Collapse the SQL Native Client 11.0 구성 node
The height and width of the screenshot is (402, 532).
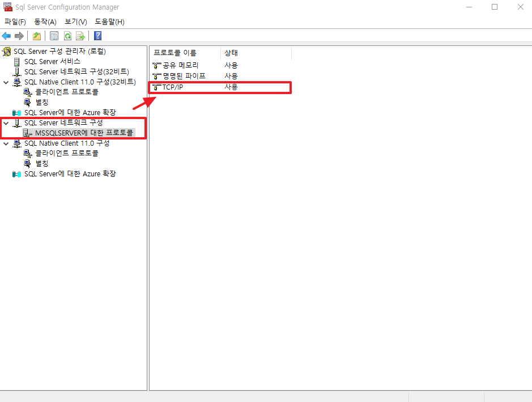click(6, 143)
